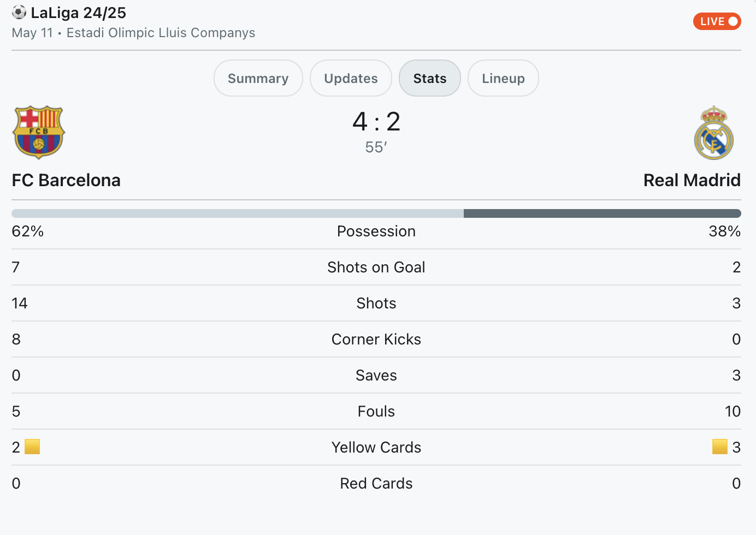Click the Estadi Olimpic Lluis Companys venue text
Image resolution: width=756 pixels, height=535 pixels.
(x=161, y=33)
